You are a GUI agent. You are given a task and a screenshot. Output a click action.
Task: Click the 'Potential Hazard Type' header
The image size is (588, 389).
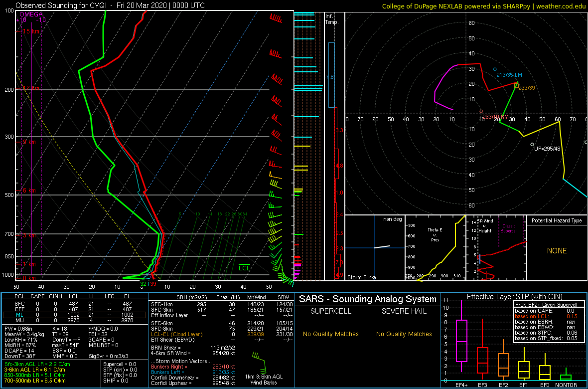[557, 221]
